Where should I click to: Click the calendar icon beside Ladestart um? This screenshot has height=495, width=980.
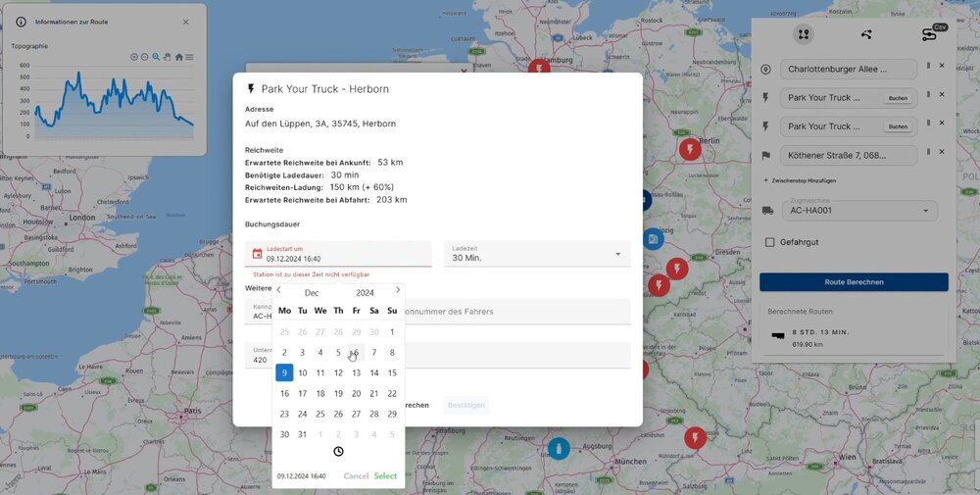(257, 254)
